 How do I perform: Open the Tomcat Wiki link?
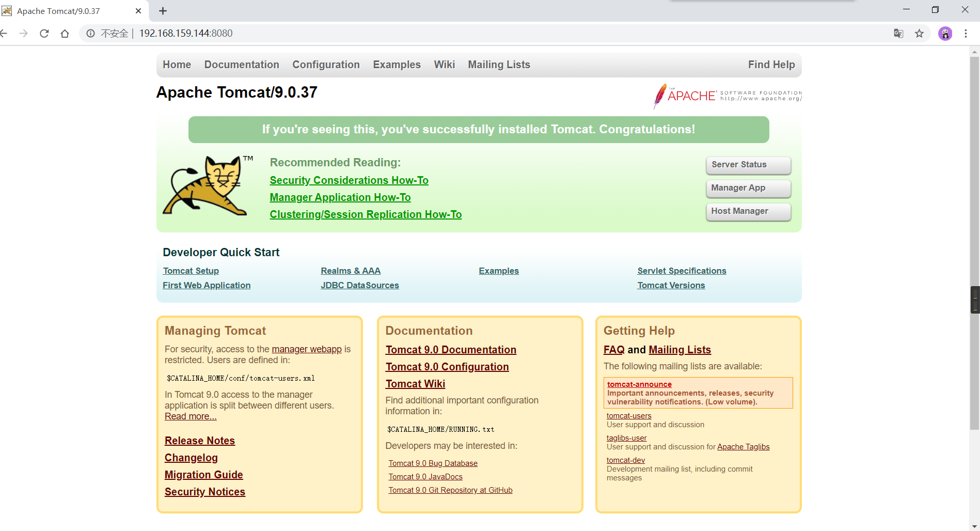415,384
